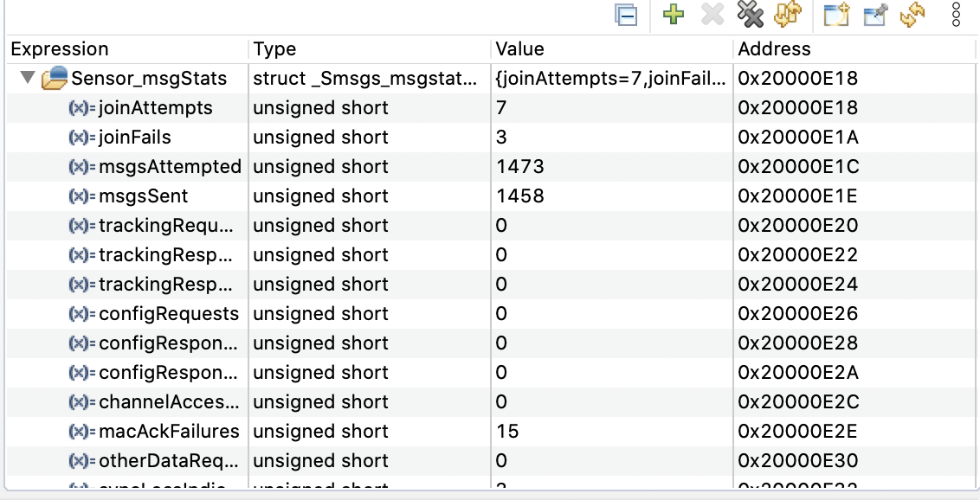
Task: Open the view menu (three dots)
Action: tap(957, 15)
